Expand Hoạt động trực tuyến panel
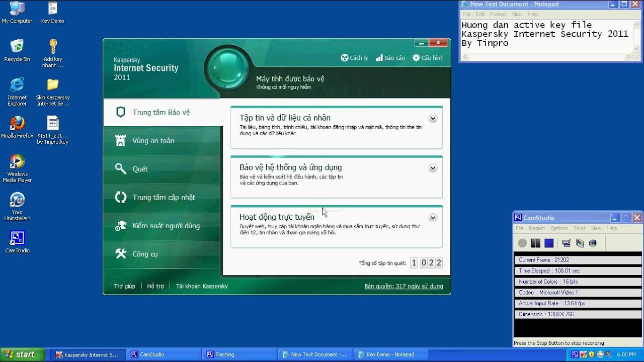 coord(433,218)
